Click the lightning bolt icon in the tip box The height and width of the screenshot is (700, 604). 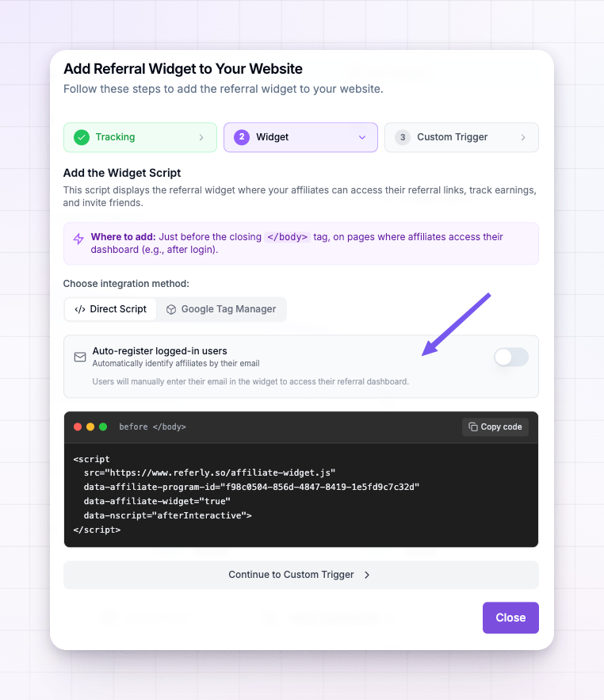(x=78, y=239)
